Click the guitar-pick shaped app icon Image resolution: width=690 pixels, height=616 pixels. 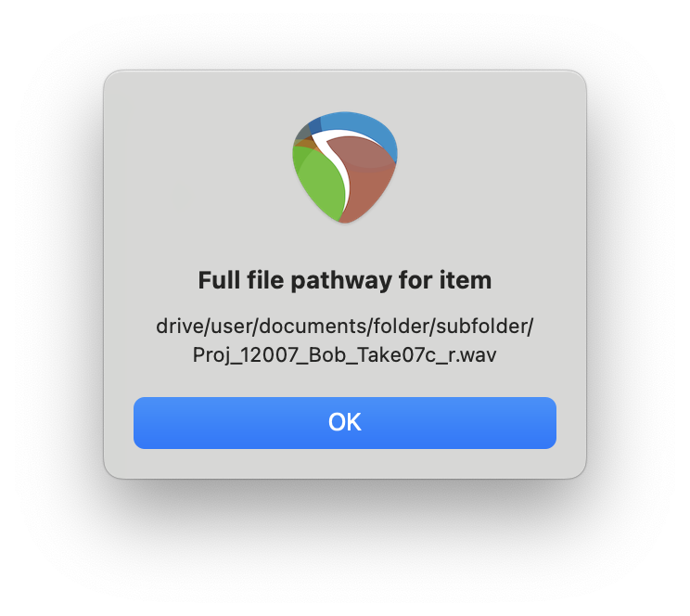coord(345,167)
